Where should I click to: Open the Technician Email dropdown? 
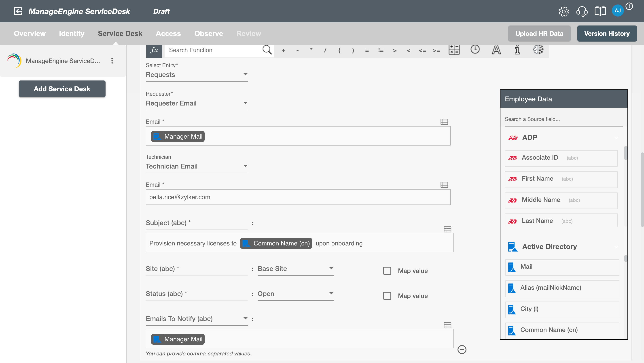[197, 166]
